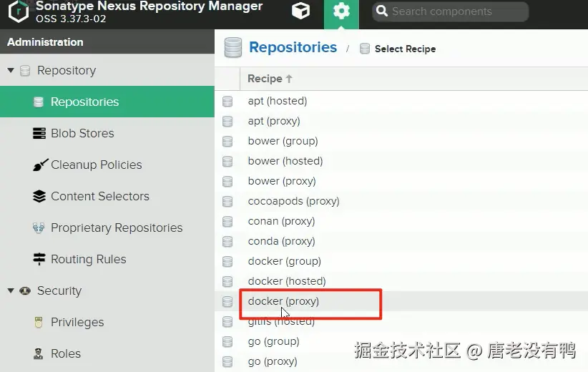Click the Cleanup Policies broom icon

(40, 165)
